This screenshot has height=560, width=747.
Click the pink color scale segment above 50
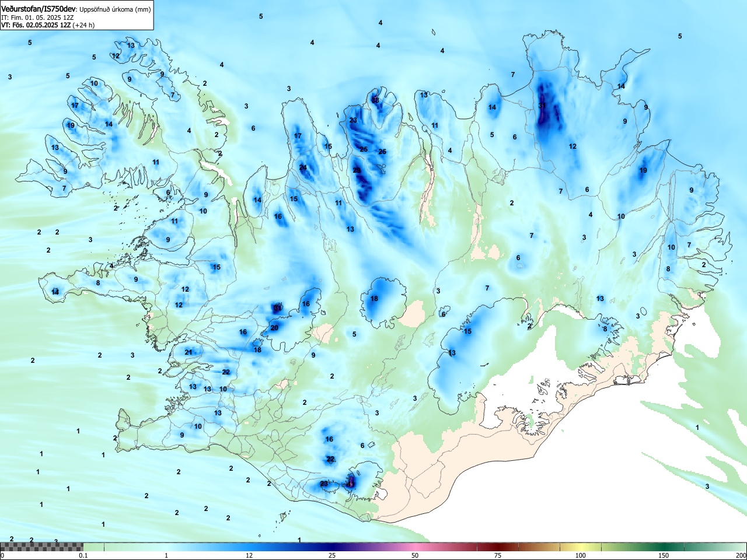415,547
